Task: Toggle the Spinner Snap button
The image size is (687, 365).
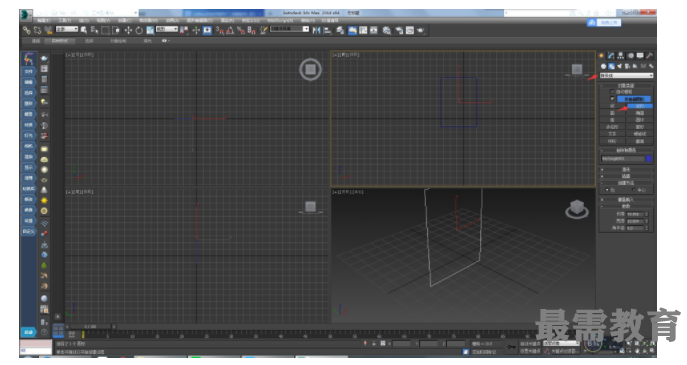Action: (x=251, y=30)
